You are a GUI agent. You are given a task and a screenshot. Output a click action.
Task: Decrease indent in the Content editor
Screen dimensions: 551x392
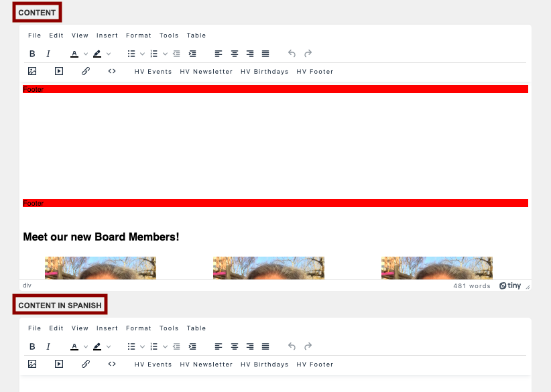tap(176, 54)
